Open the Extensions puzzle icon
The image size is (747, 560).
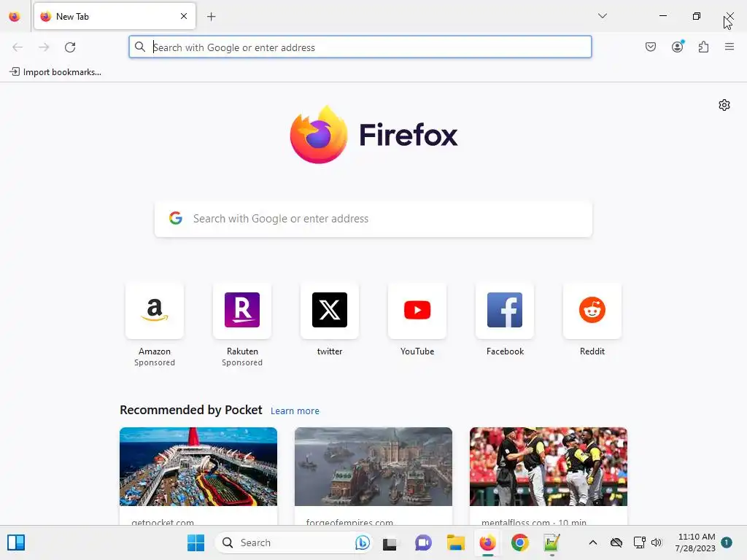point(704,47)
